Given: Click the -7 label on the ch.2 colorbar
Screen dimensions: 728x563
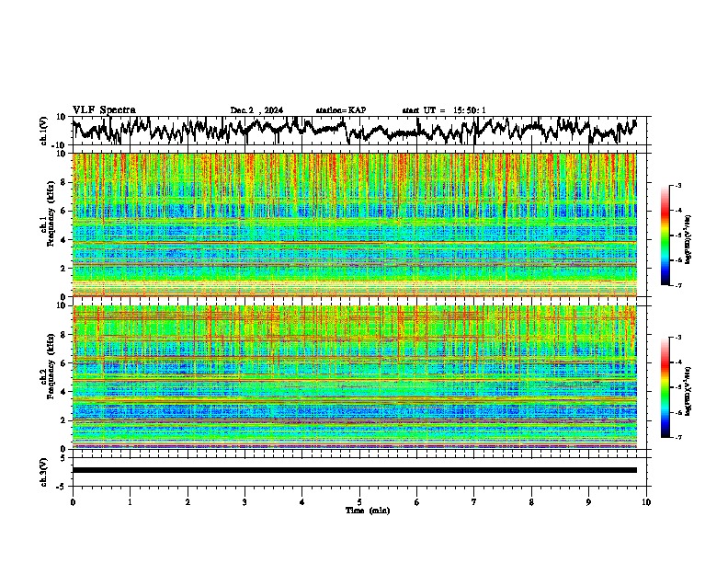Looking at the screenshot, I should tap(677, 437).
